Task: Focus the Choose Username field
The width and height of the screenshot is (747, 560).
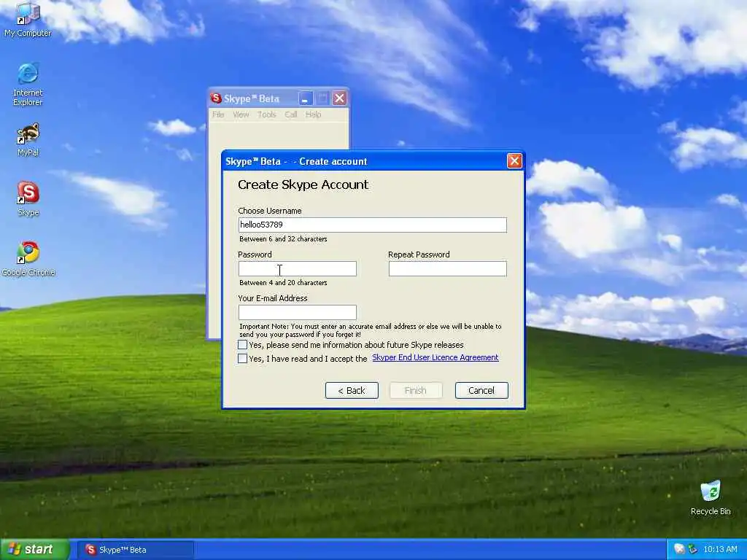Action: (x=372, y=225)
